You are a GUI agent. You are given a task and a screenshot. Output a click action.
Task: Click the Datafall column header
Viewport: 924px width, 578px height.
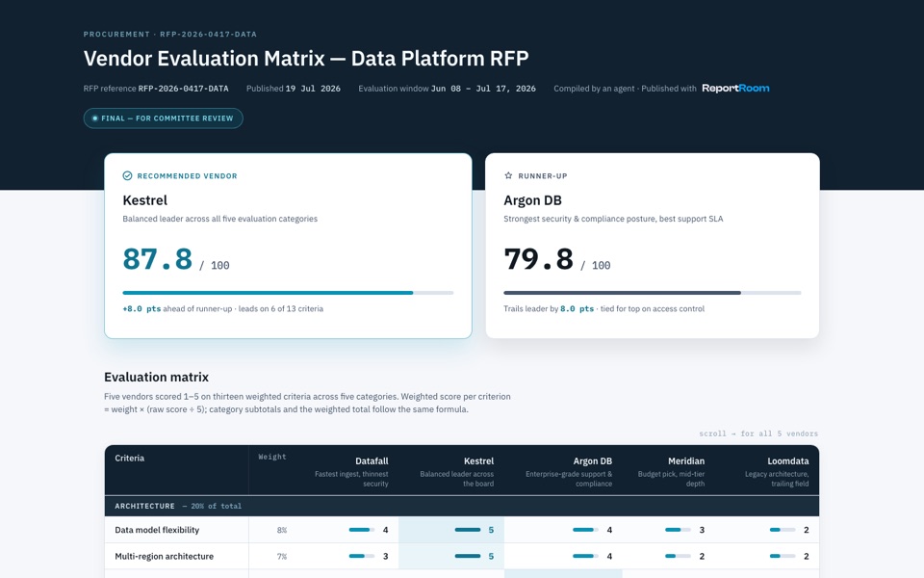[349, 472]
